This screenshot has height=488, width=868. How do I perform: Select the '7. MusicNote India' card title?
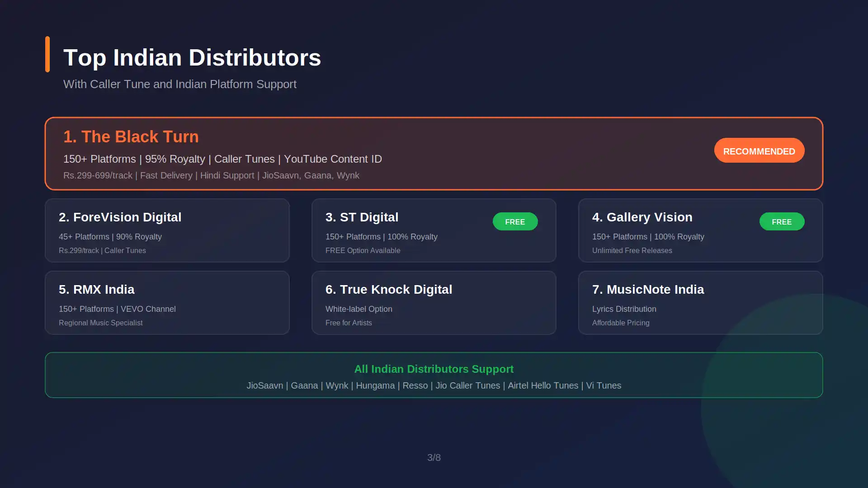pyautogui.click(x=648, y=290)
